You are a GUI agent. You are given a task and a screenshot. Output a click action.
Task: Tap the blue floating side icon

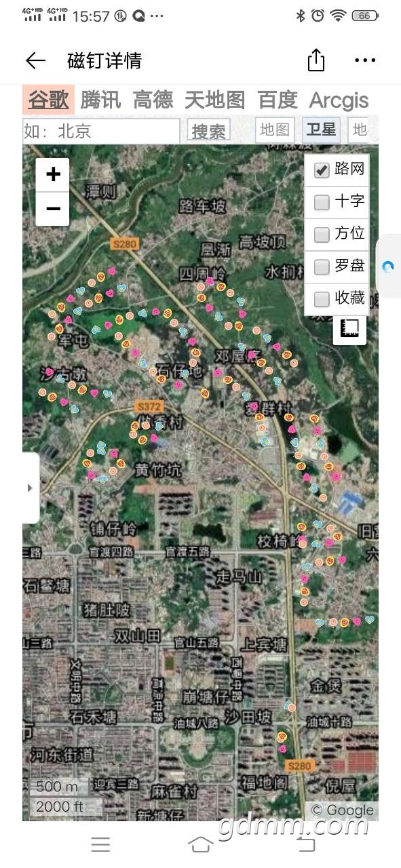387,267
